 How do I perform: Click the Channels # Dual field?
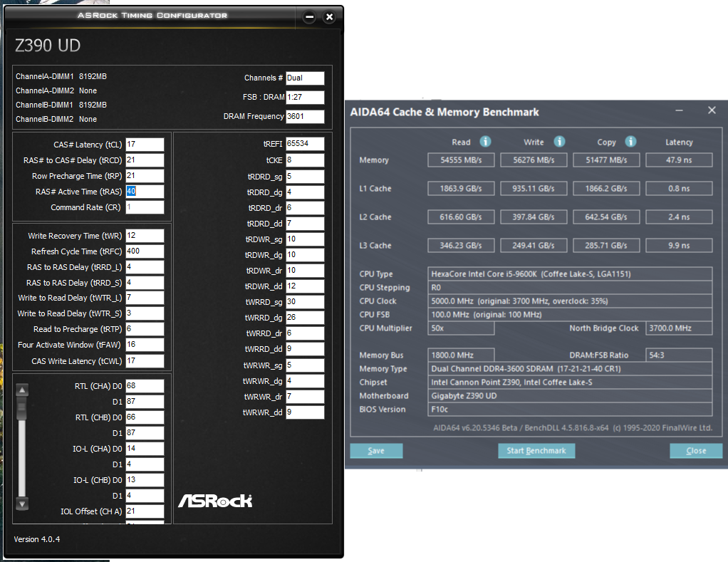[x=305, y=78]
